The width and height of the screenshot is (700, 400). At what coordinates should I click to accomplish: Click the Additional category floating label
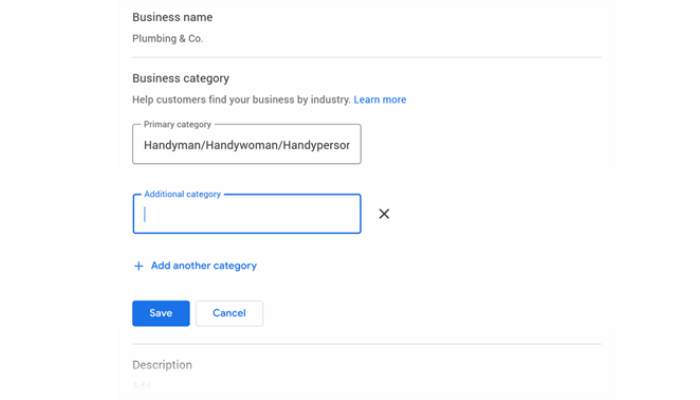[182, 194]
